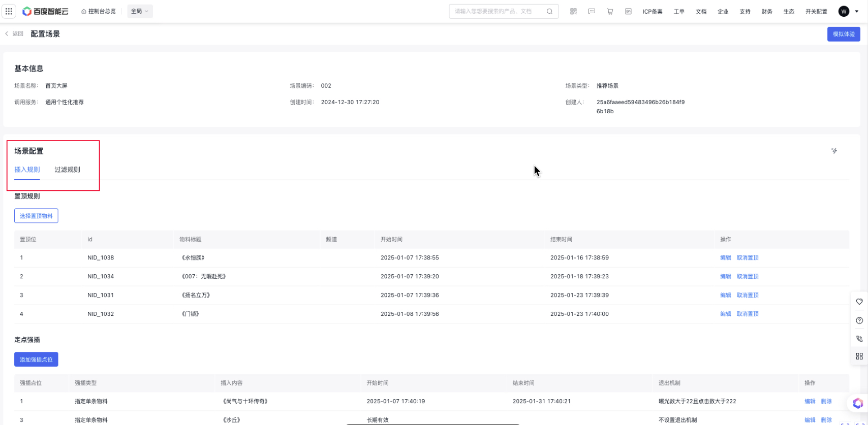Viewport: 868px width, 425px height.
Task: Open the 文档 menu item
Action: [701, 12]
